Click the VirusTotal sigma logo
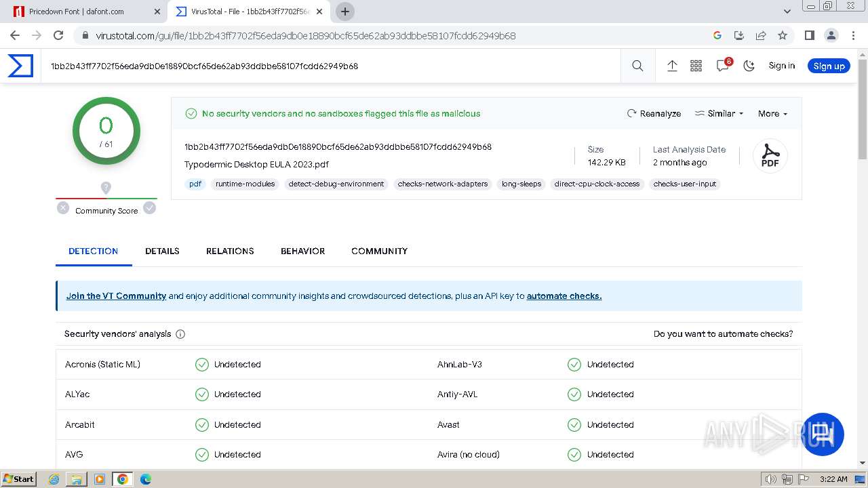The image size is (868, 488). click(20, 66)
